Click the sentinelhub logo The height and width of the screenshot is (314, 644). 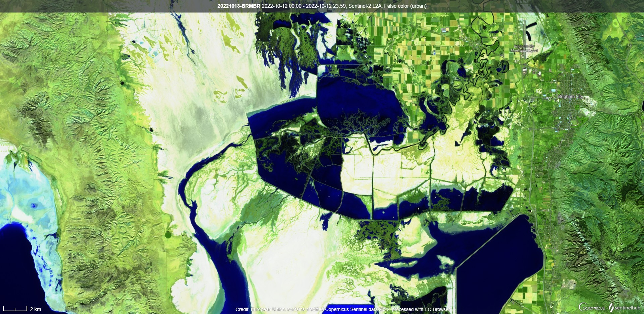click(x=625, y=307)
